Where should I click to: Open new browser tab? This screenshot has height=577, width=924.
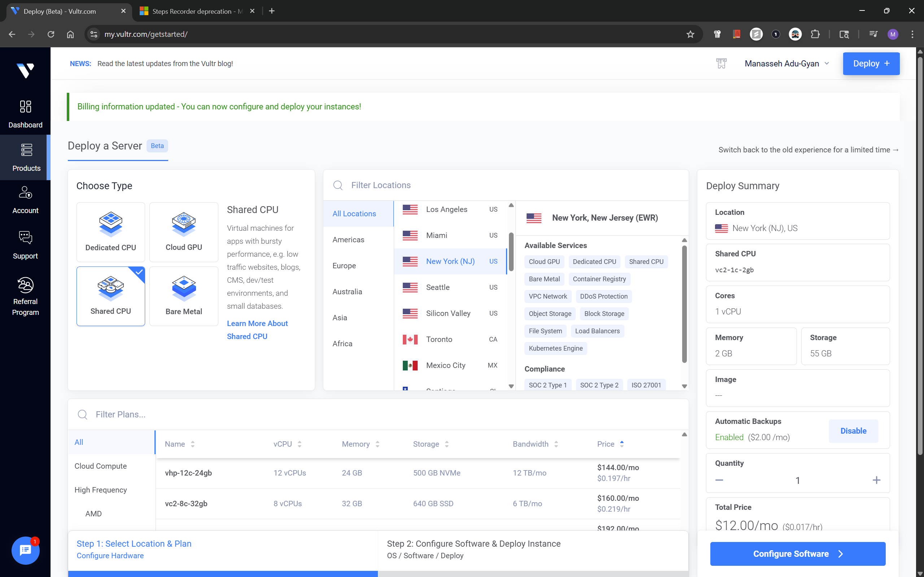[271, 11]
